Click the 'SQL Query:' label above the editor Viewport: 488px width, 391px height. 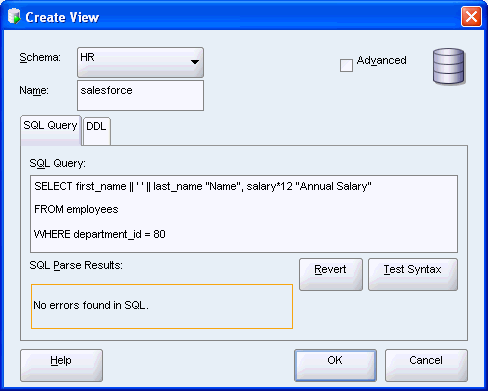click(x=57, y=163)
